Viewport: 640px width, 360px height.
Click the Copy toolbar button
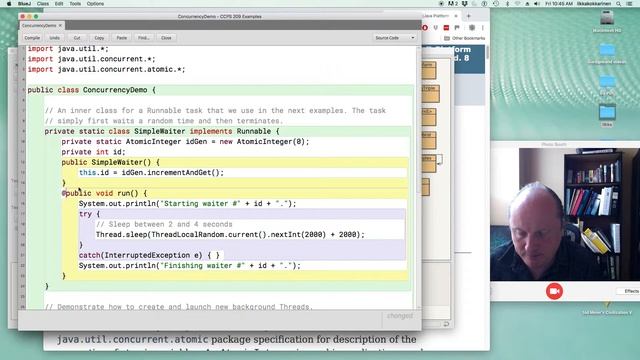pyautogui.click(x=99, y=38)
